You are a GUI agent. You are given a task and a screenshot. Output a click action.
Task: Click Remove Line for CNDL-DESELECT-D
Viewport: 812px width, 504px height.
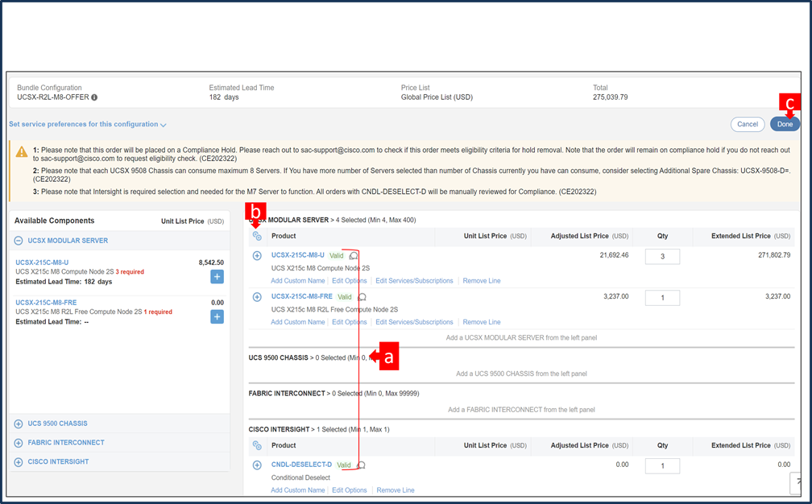pyautogui.click(x=396, y=490)
